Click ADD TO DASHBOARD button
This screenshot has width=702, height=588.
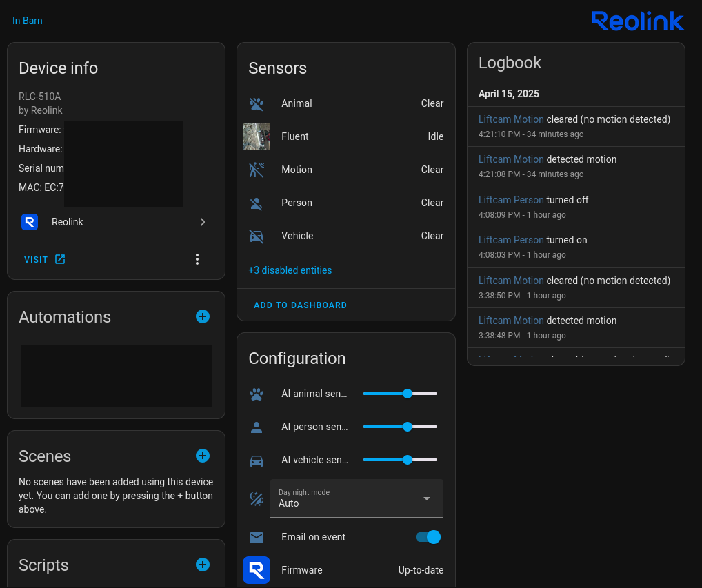coord(301,305)
